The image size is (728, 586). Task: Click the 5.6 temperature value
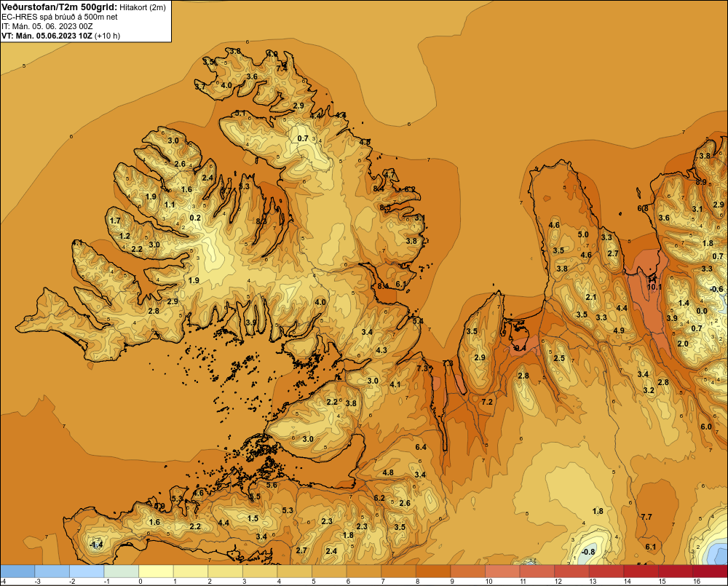point(272,485)
